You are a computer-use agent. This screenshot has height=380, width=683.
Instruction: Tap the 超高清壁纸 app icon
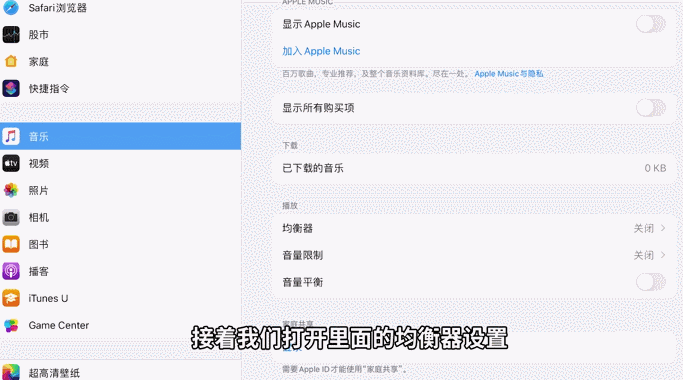click(x=11, y=372)
